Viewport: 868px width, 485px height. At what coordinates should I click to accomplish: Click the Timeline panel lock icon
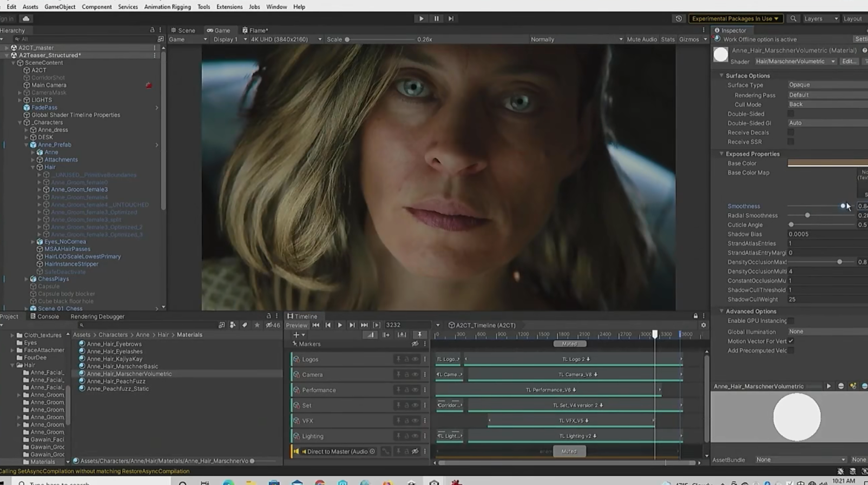[695, 316]
